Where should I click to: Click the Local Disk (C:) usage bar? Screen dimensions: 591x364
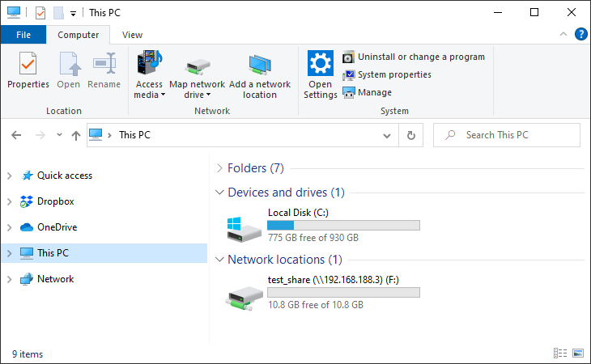click(343, 226)
